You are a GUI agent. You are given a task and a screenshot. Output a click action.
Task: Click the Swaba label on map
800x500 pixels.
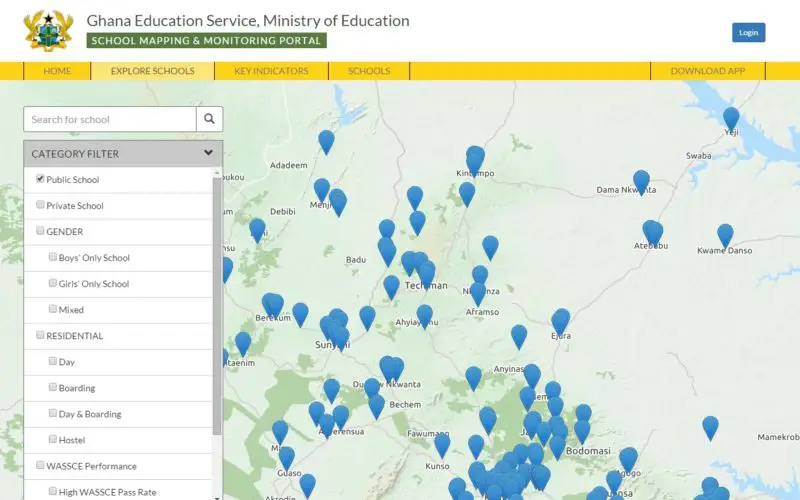(x=698, y=156)
